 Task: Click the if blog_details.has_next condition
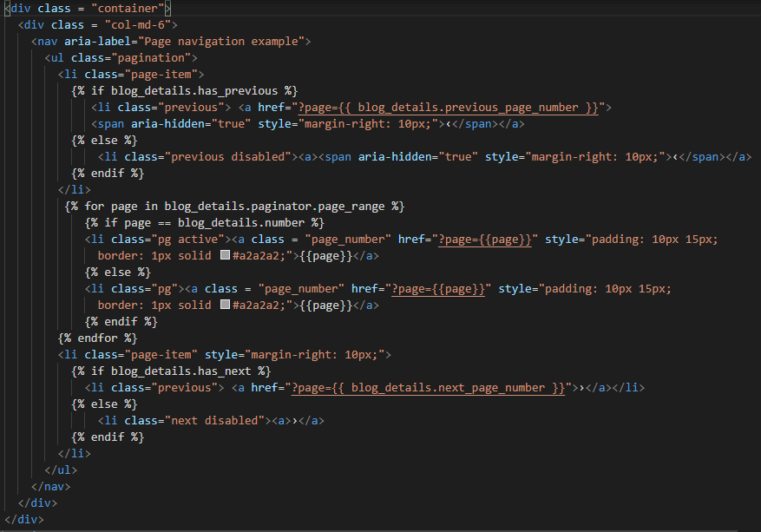pyautogui.click(x=171, y=371)
